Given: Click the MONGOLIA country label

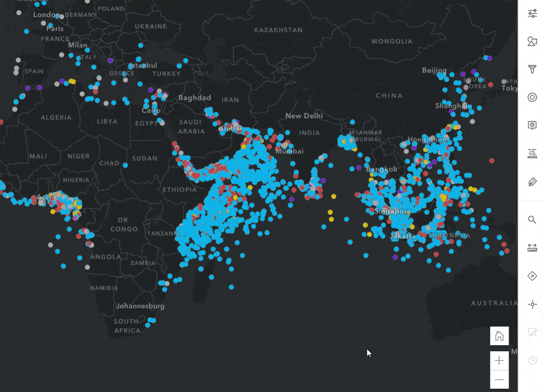Looking at the screenshot, I should 392,41.
